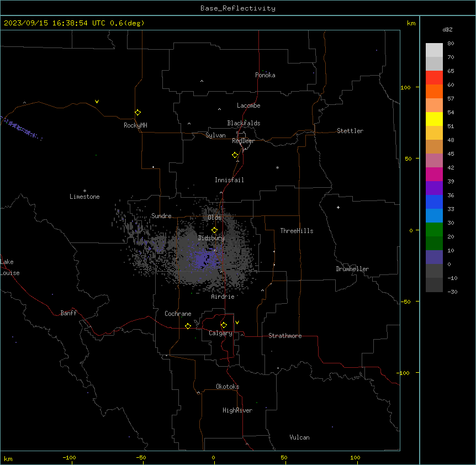The image size is (476, 465).
Task: Click the ThreeHills label
Action: pos(297,231)
